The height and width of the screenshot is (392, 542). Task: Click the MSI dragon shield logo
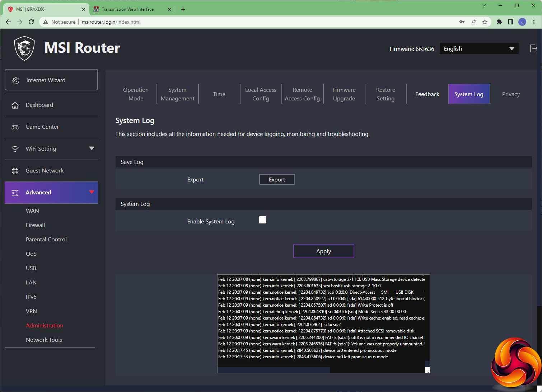point(24,48)
